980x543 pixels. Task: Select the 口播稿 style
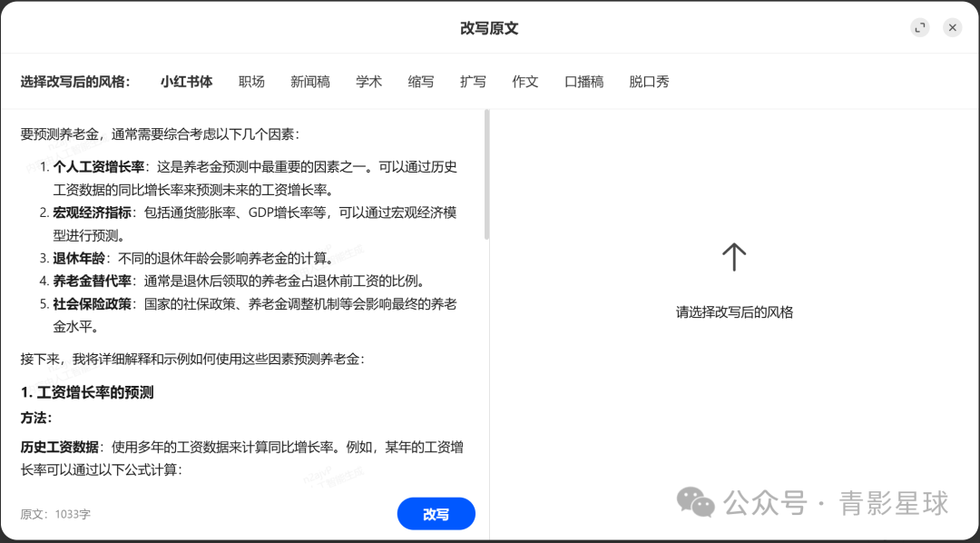tap(583, 81)
